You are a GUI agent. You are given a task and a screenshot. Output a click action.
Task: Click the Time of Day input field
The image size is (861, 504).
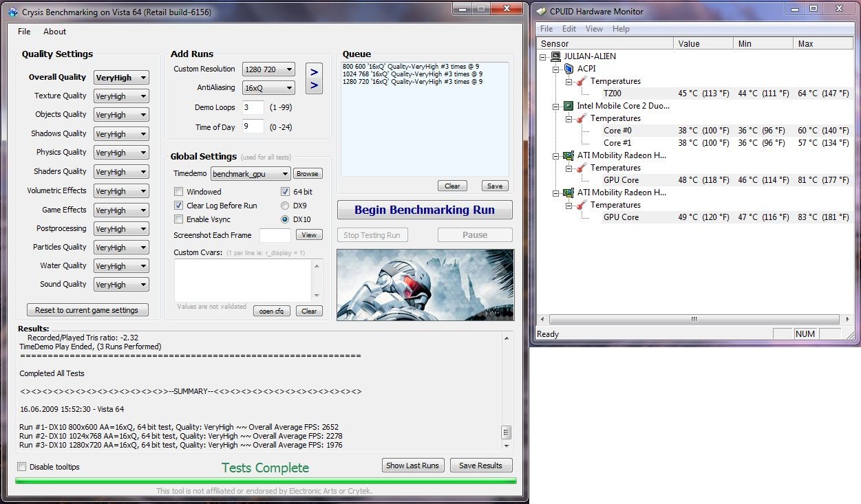[253, 127]
